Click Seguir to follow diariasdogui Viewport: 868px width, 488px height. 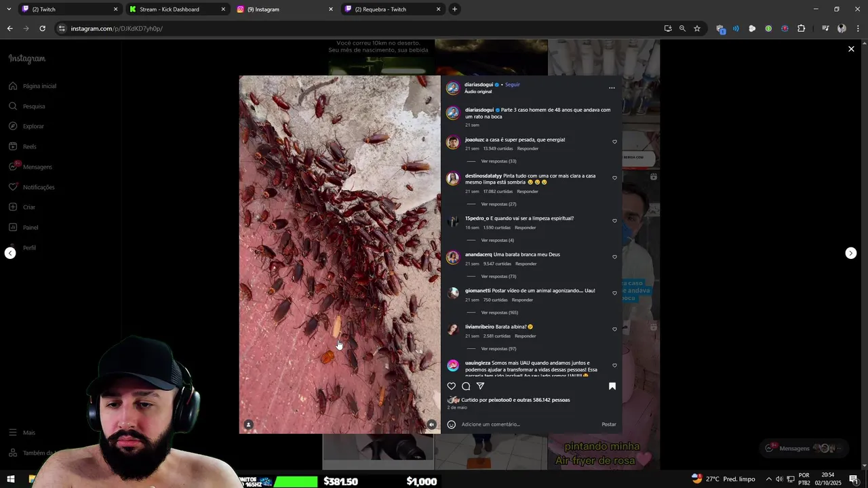tap(513, 85)
